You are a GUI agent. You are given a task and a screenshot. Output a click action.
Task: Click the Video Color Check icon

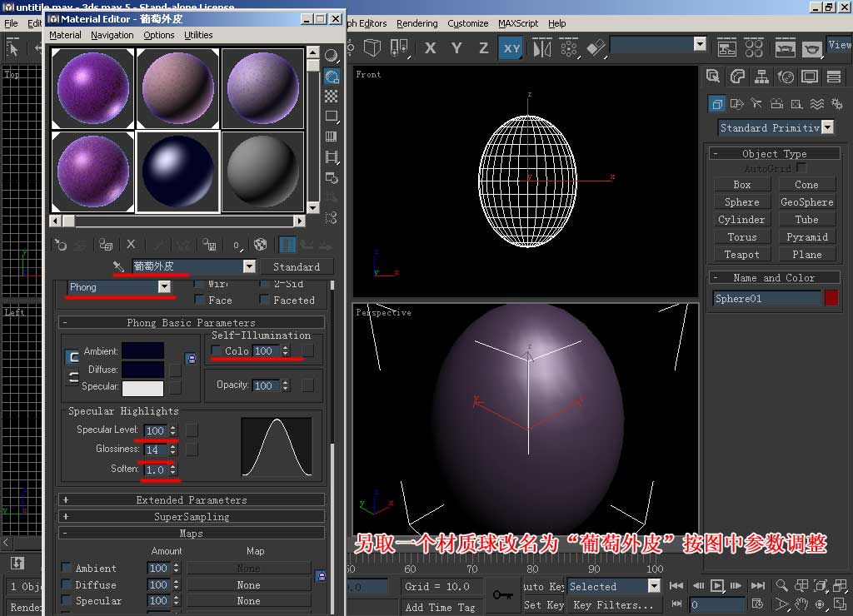(x=331, y=137)
